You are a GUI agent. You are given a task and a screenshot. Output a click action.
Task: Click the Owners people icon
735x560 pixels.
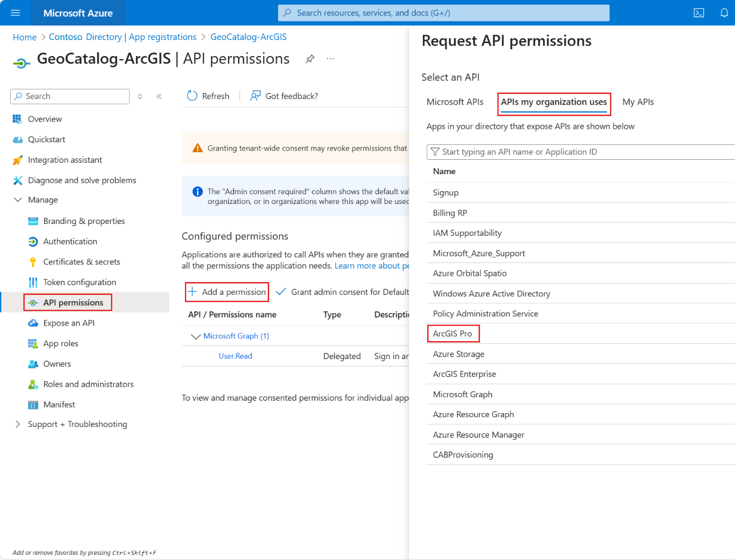coord(33,364)
